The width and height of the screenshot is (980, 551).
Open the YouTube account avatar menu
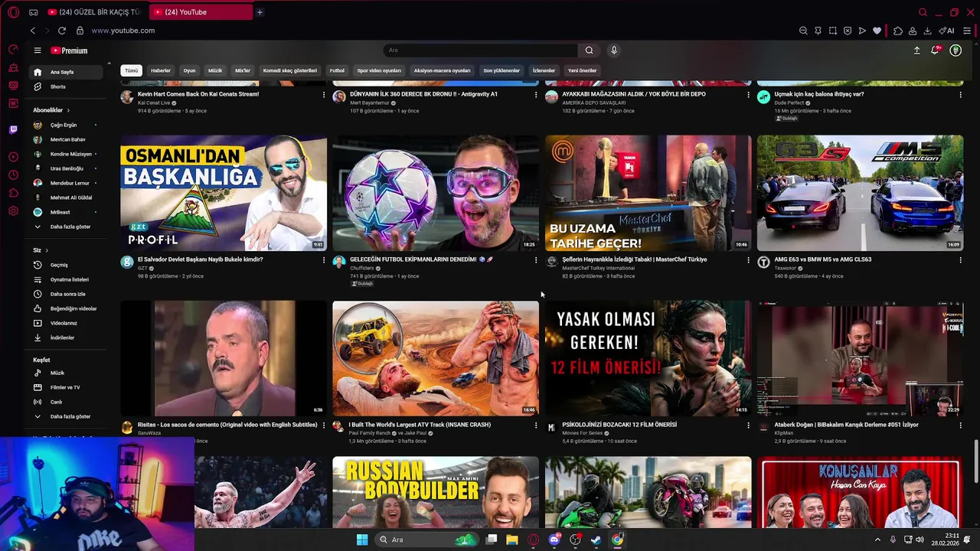click(x=955, y=51)
